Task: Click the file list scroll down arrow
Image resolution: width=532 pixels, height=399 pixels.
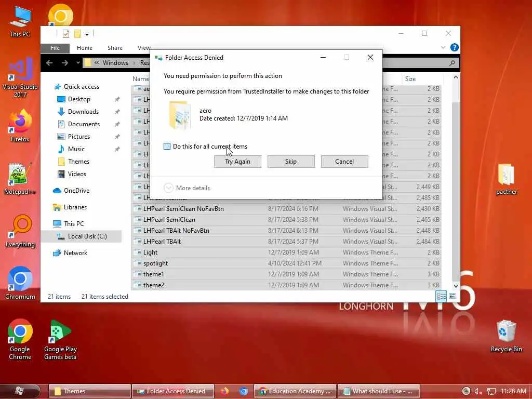Action: tap(456, 286)
